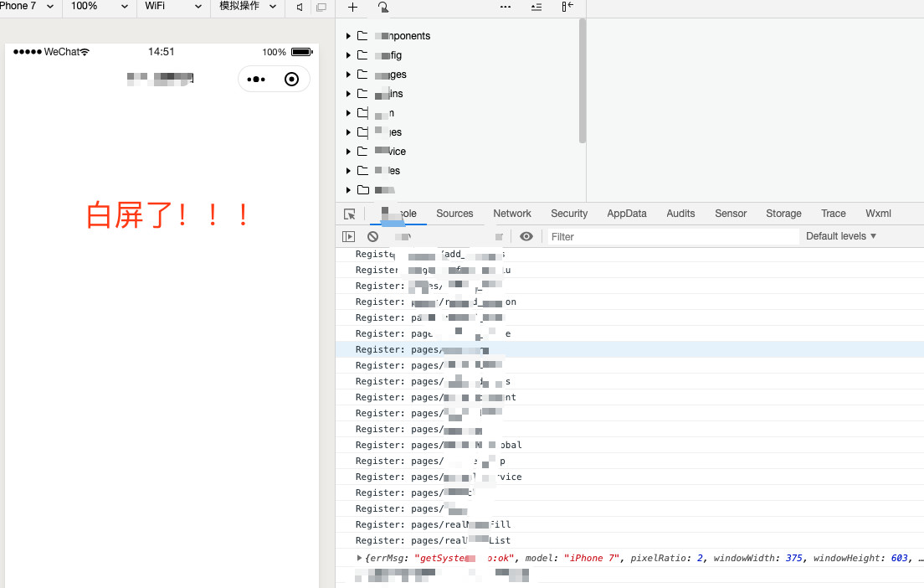The width and height of the screenshot is (924, 588).
Task: Tap the capsule menu three dots button
Action: coord(256,80)
